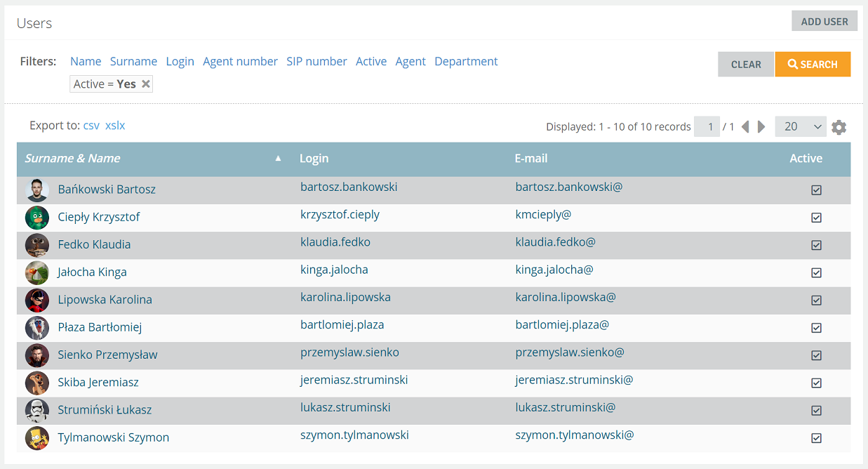Toggle Active checkbox for Bańkowski Bartosz
Viewport: 868px width, 469px height.
(x=816, y=190)
